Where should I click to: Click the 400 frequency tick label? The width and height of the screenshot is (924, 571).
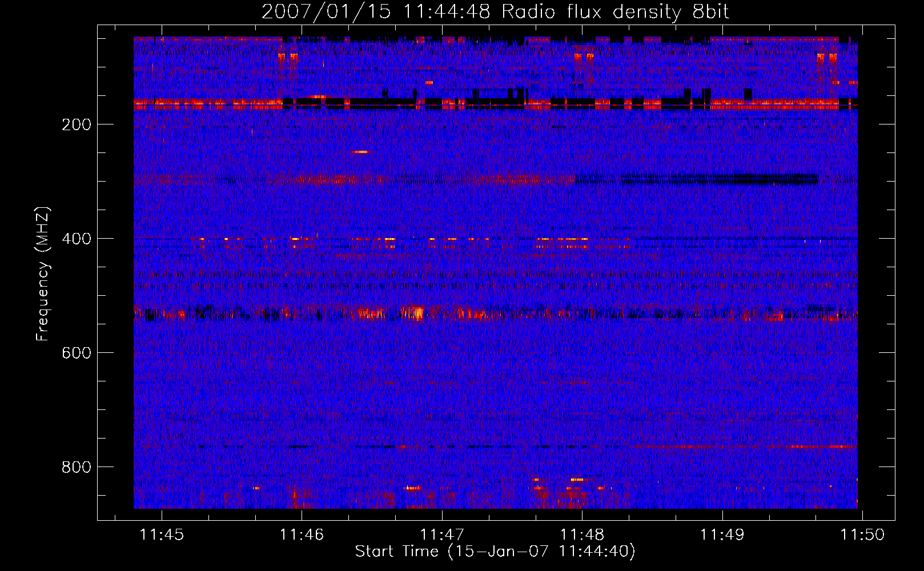coord(77,239)
